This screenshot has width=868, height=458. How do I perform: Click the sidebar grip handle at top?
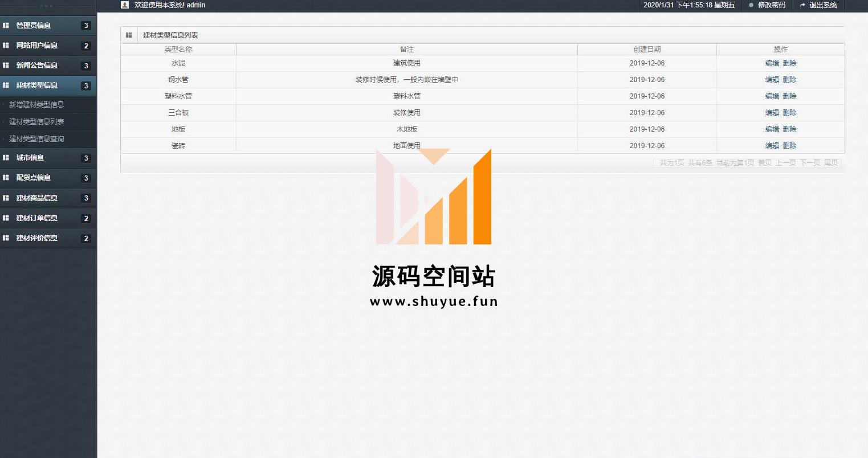48,6
